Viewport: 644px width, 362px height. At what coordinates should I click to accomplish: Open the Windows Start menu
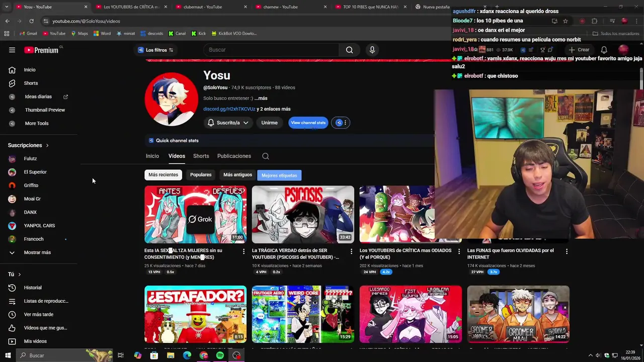click(x=8, y=355)
